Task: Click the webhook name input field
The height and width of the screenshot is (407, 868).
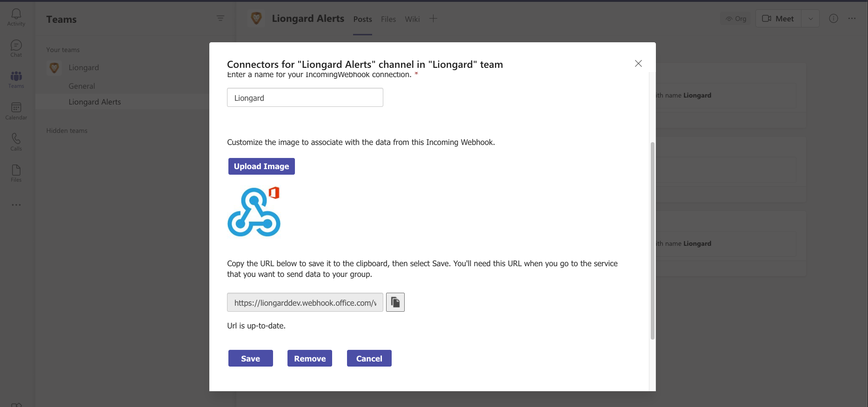Action: click(305, 98)
